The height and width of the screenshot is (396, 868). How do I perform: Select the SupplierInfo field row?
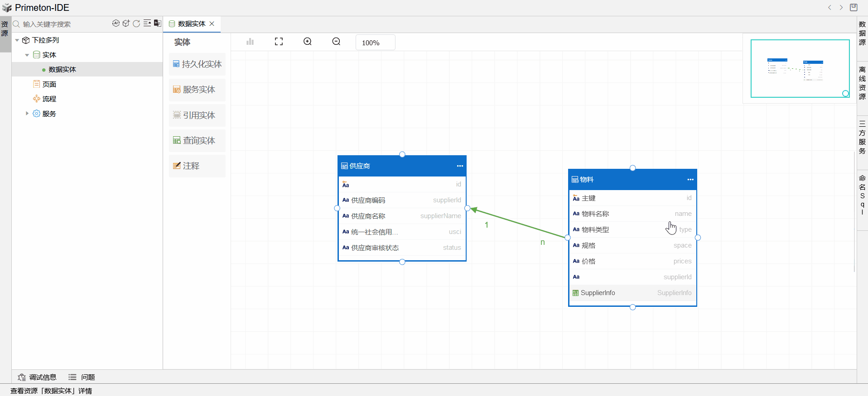tap(632, 293)
